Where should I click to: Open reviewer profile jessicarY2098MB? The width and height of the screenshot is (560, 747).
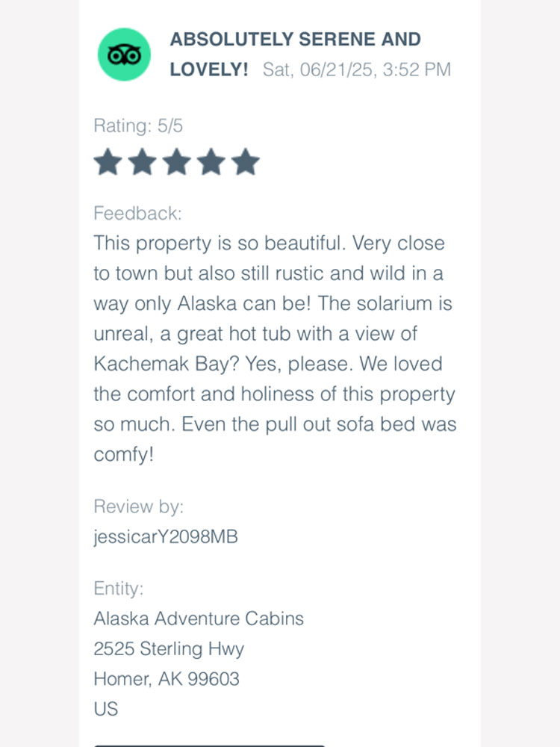166,536
